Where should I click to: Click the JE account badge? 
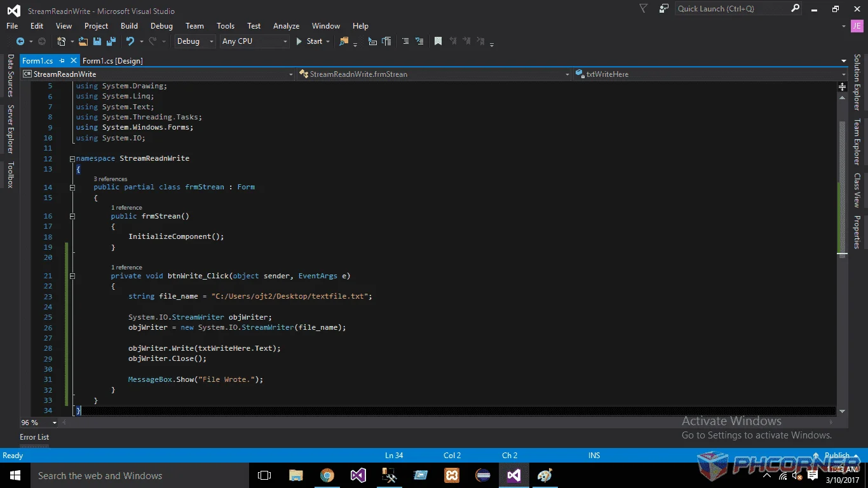[857, 26]
